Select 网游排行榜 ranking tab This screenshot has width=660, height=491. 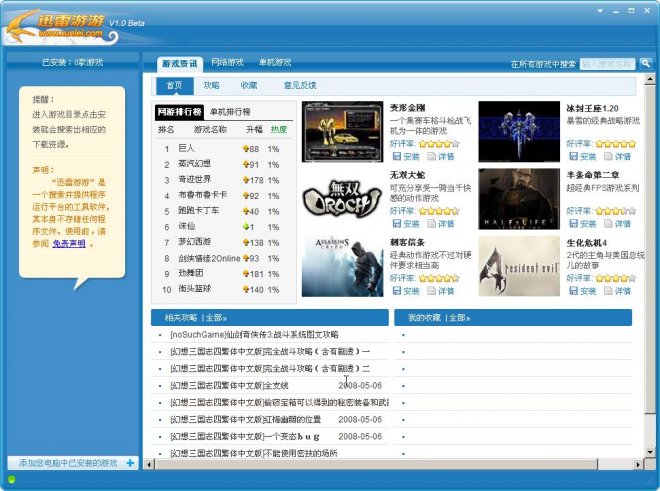click(179, 112)
